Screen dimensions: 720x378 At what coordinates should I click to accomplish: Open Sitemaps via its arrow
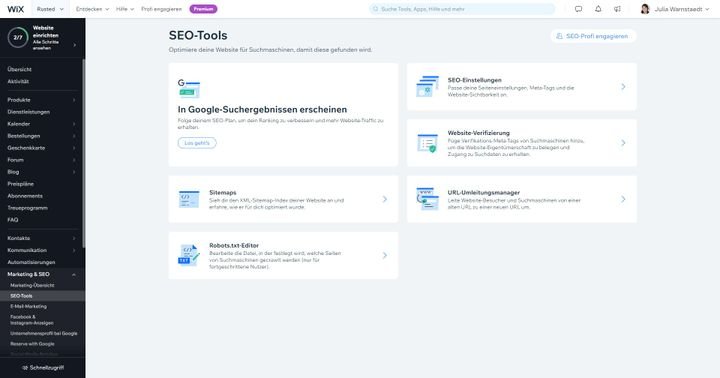click(x=385, y=199)
